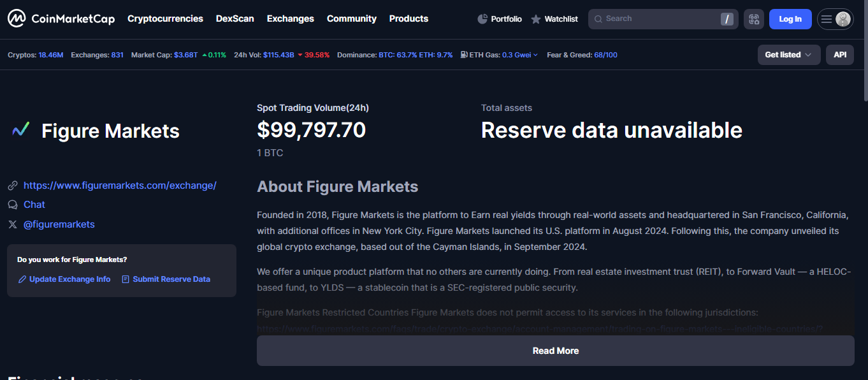Open the Community menu
The height and width of the screenshot is (380, 868).
click(352, 18)
